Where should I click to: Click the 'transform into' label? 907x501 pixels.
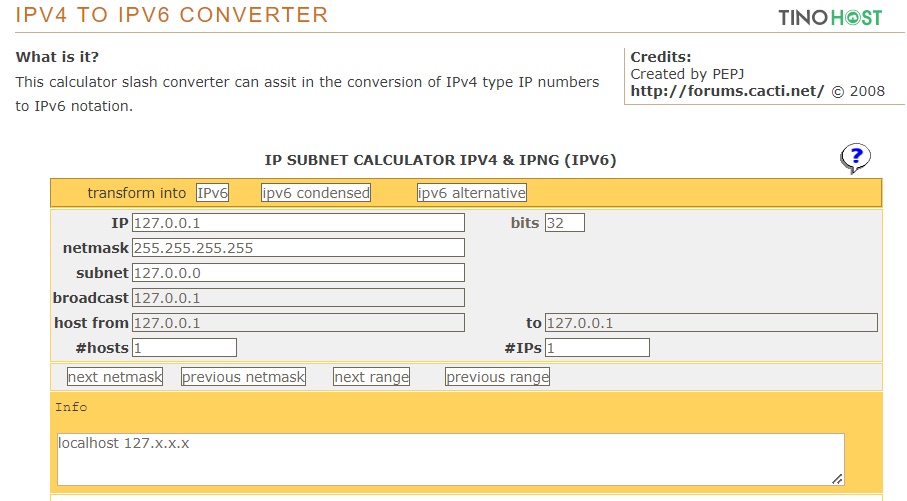tap(137, 193)
